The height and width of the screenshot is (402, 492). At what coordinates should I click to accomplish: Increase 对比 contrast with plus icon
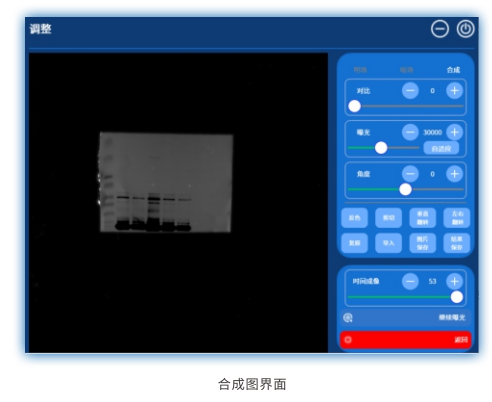[454, 91]
